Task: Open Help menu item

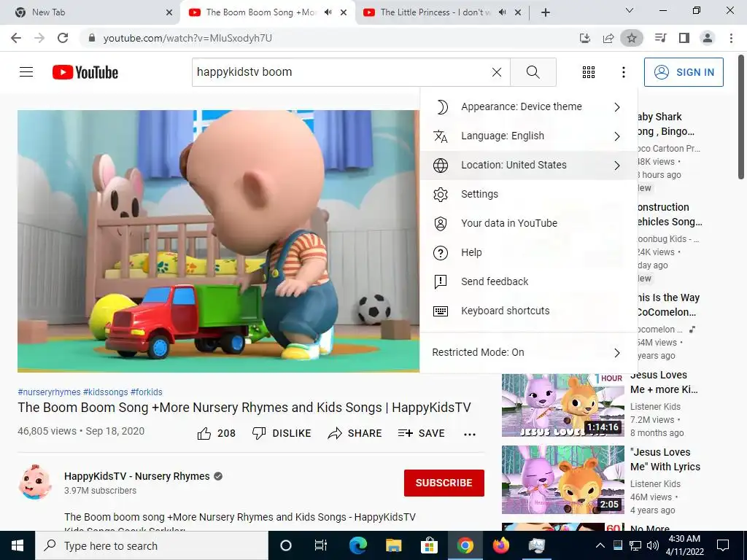Action: point(529,252)
